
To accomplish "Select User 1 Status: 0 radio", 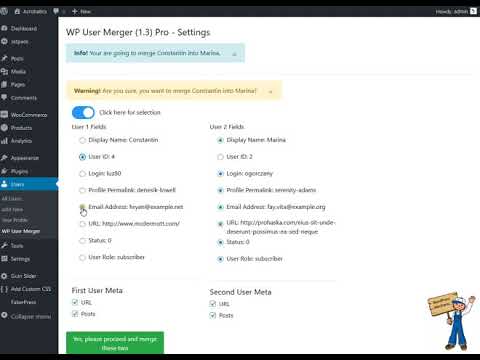I will pos(82,241).
